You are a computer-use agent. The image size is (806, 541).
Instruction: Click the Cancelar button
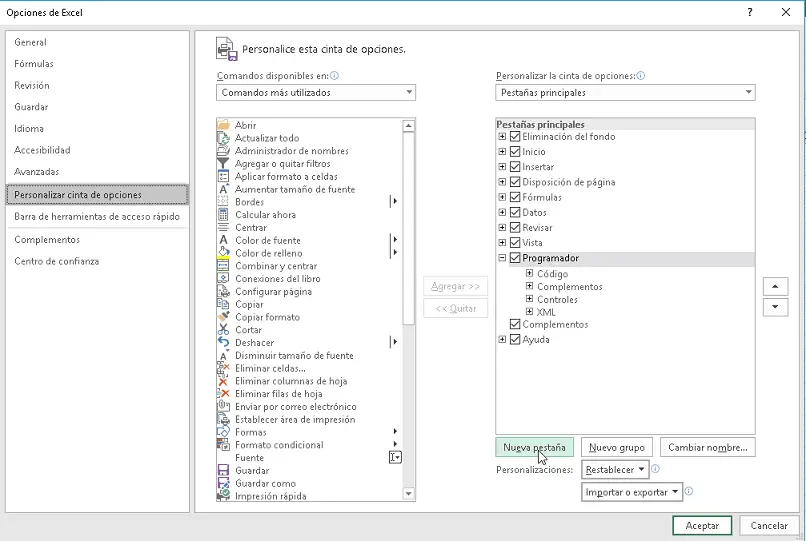tap(769, 526)
